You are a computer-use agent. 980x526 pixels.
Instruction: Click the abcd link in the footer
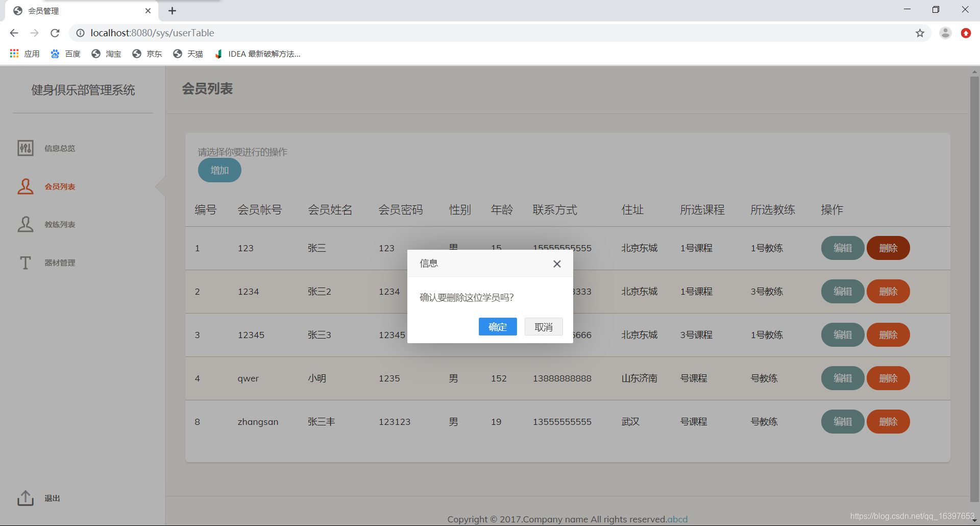point(677,519)
